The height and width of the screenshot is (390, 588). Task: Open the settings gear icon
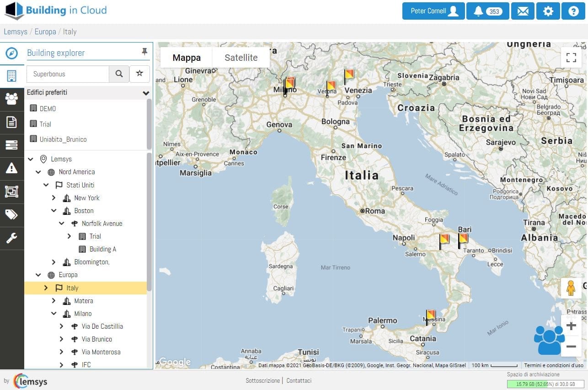(548, 11)
